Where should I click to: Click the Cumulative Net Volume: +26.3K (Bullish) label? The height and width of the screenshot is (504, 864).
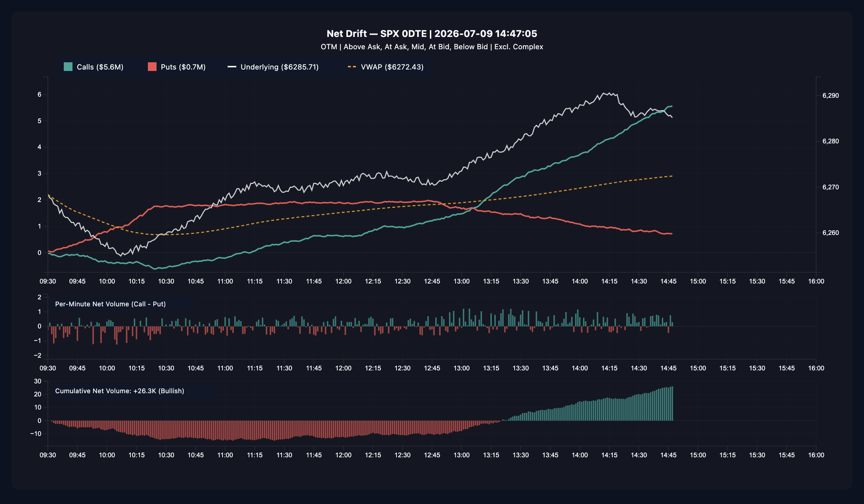pos(120,391)
